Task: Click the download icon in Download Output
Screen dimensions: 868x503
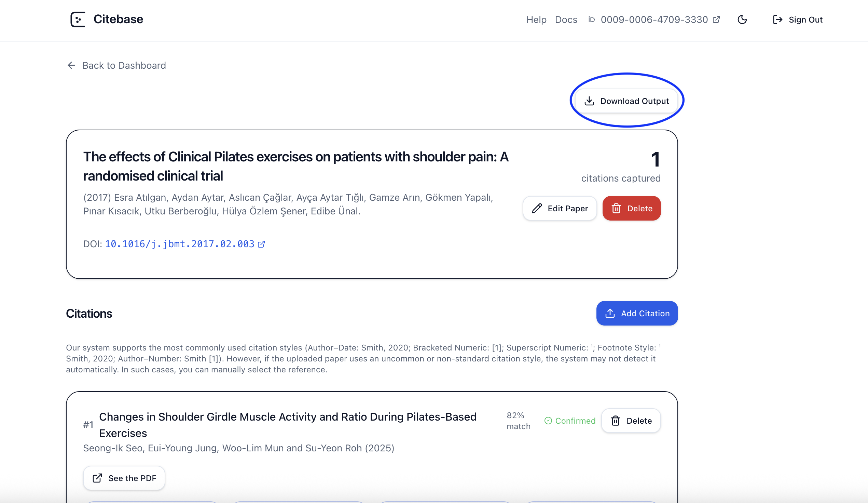Action: 589,101
